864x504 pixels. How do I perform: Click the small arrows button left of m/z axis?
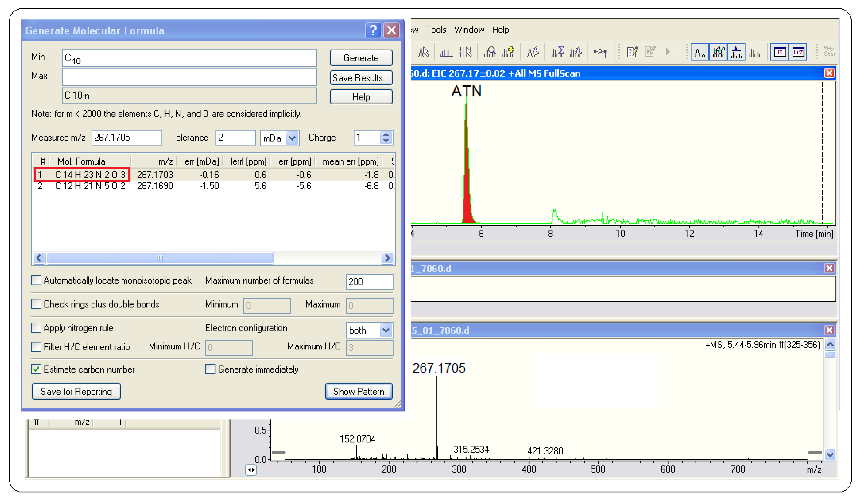click(x=251, y=470)
